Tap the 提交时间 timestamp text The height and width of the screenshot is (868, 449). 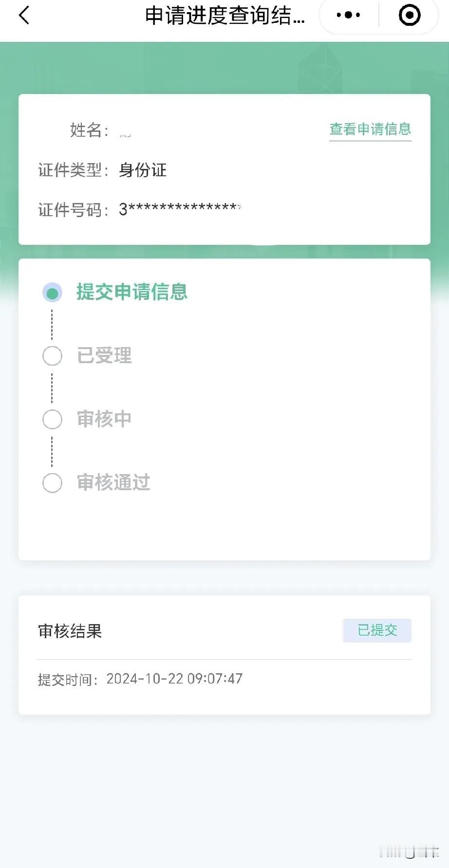tap(140, 679)
